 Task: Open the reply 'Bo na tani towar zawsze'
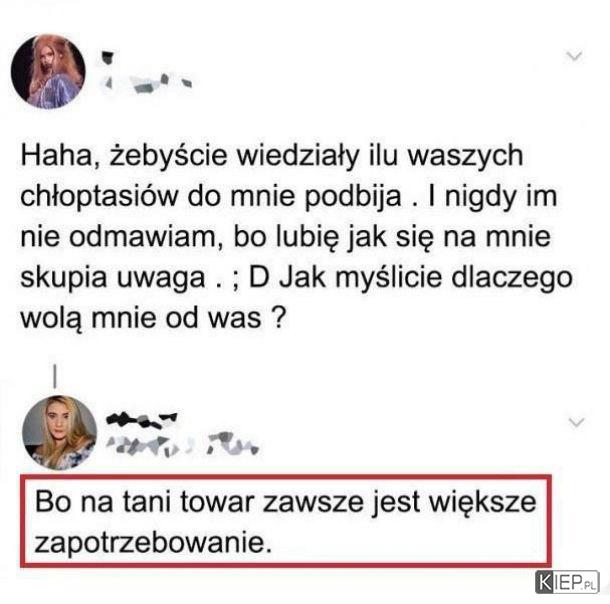click(x=286, y=521)
